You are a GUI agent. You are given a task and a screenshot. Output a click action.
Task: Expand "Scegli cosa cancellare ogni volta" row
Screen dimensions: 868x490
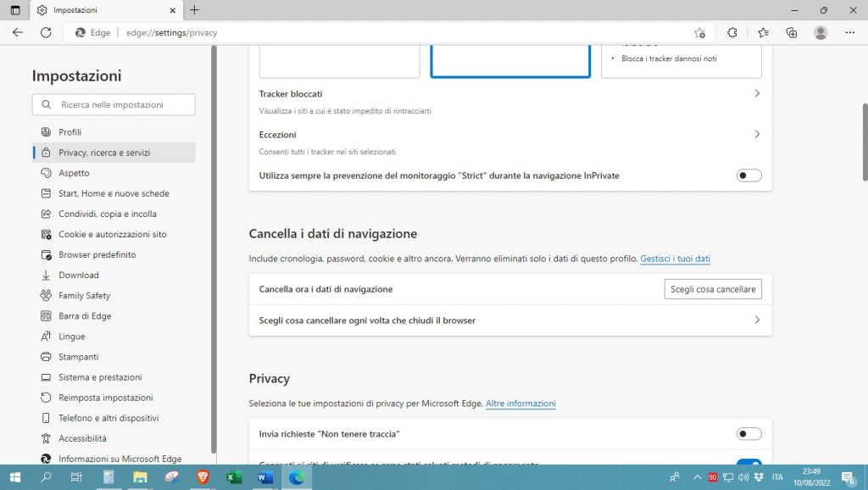coord(757,320)
